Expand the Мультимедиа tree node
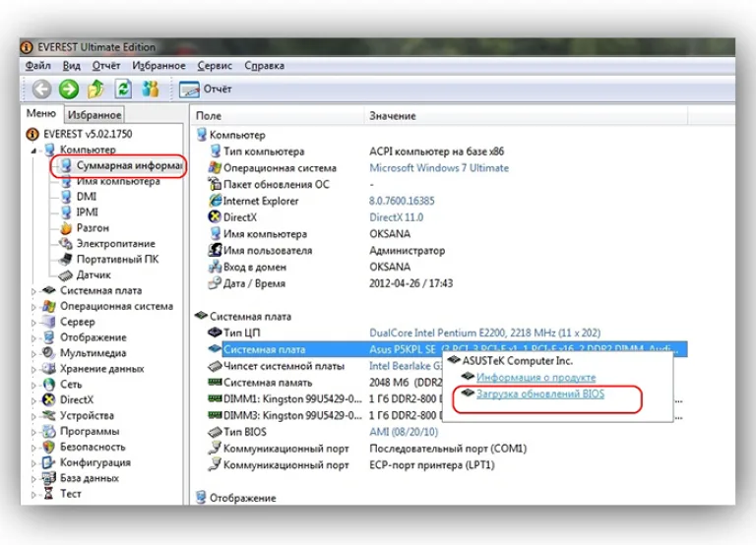This screenshot has height=545, width=756. click(x=33, y=354)
